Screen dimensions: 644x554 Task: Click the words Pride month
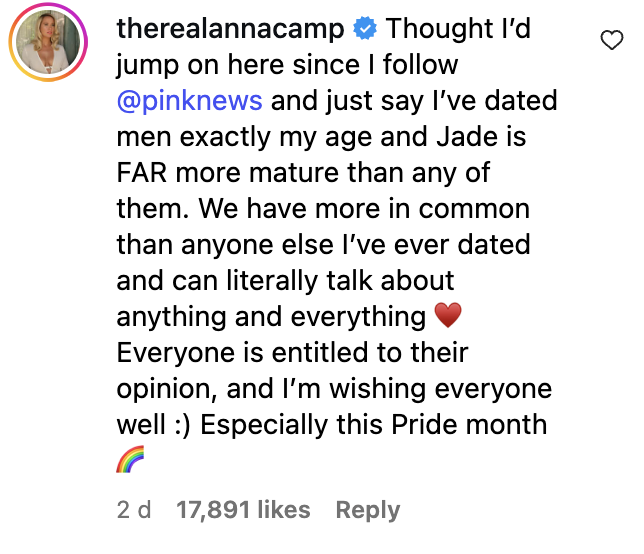tap(469, 424)
